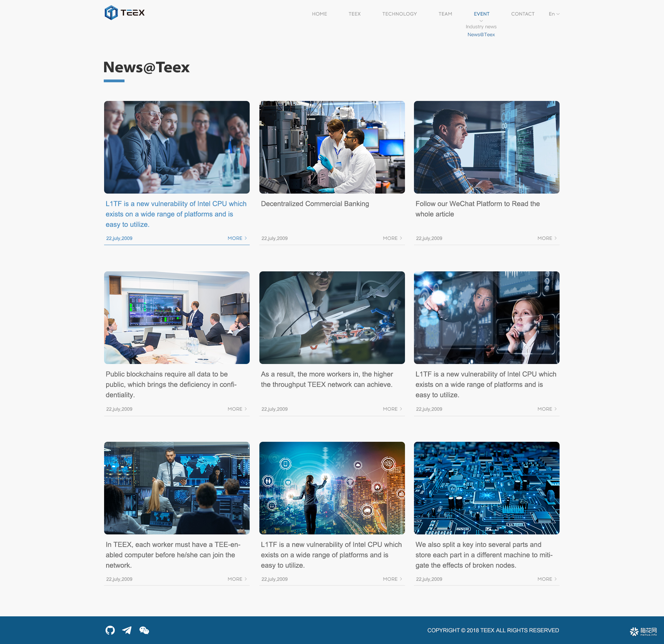Image resolution: width=664 pixels, height=644 pixels.
Task: Collapse the chevron under EVENT
Action: coord(481,21)
